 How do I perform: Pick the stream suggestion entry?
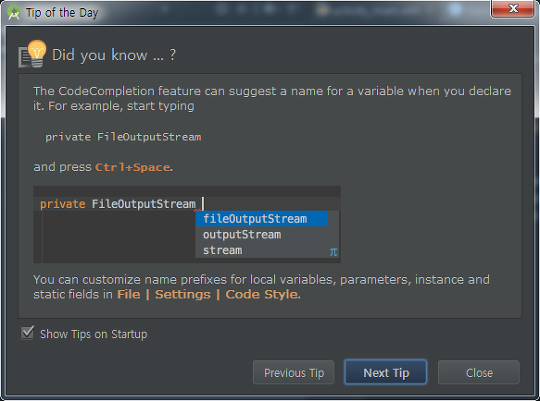(222, 250)
